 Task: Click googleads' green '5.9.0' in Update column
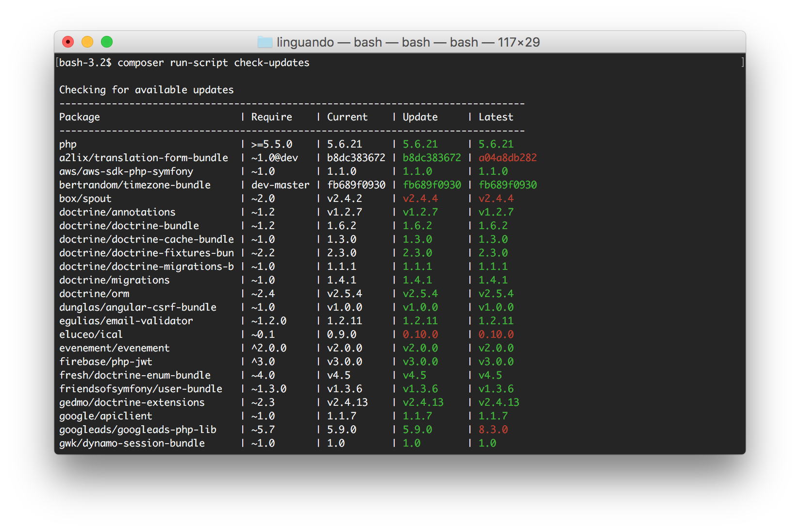pos(417,430)
